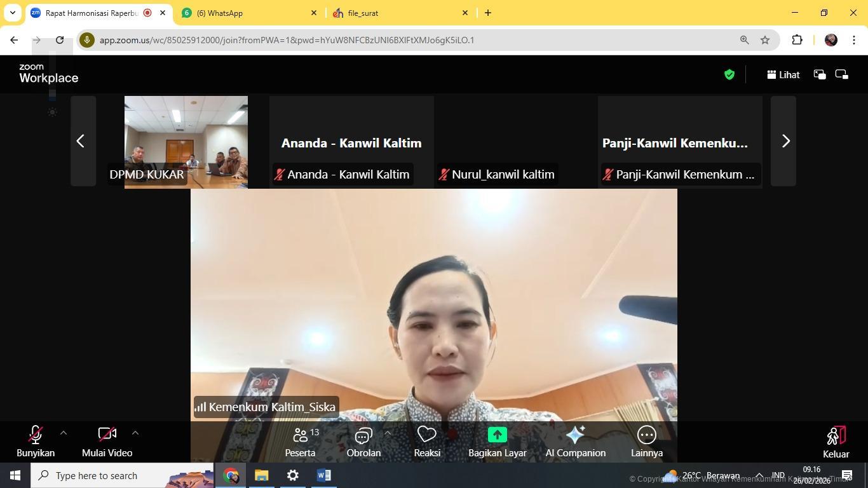The image size is (868, 488).
Task: Open the Peserta participants panel
Action: 300,442
